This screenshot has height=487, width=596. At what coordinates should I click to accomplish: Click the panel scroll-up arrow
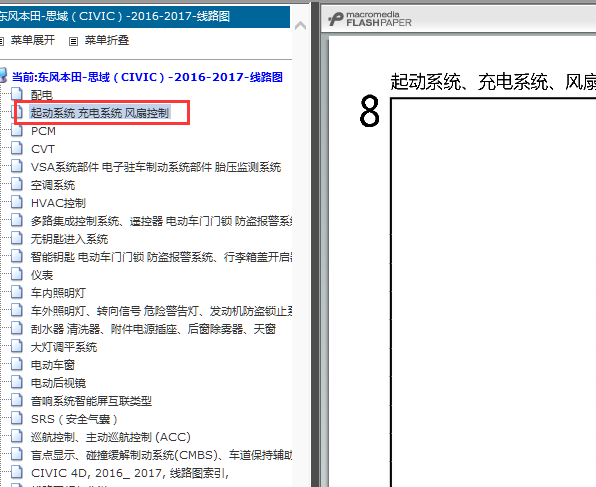(300, 26)
